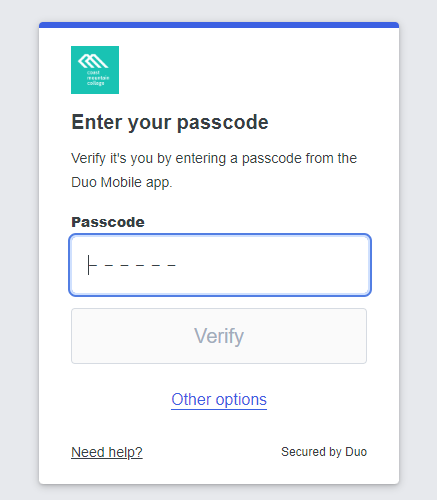Click the Duo Mobile app text
Image resolution: width=437 pixels, height=500 pixels.
point(122,183)
